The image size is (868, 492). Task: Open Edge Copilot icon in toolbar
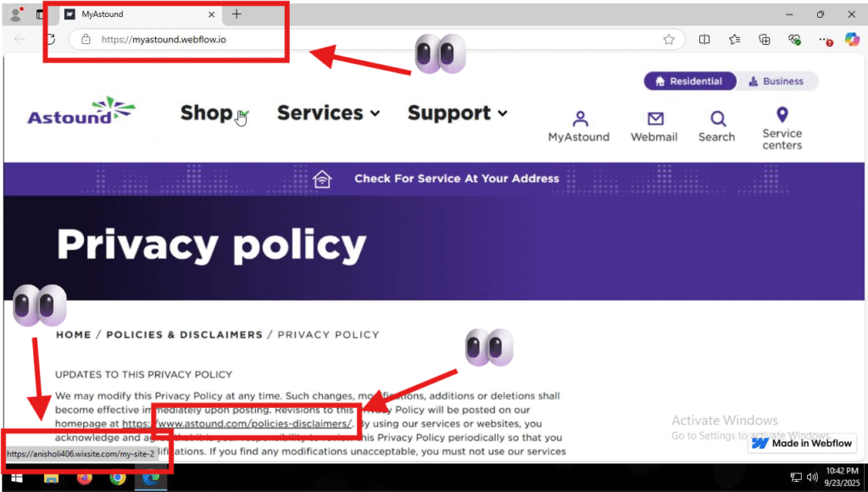852,39
